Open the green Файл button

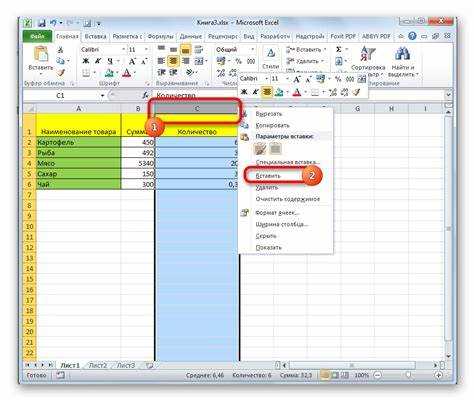[37, 36]
